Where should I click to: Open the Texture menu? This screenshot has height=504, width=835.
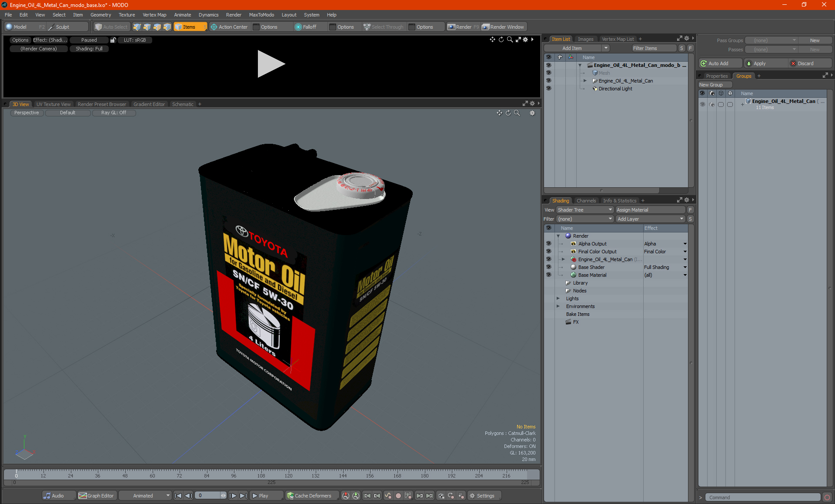127,15
